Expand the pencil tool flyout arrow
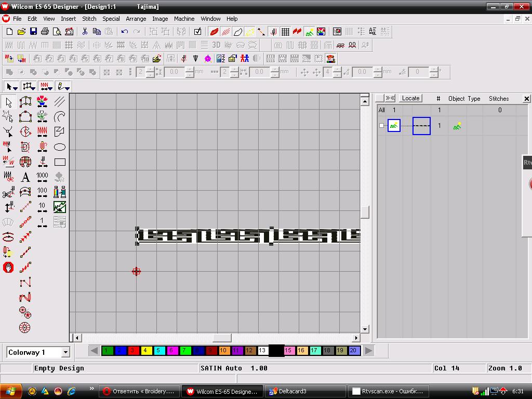 [67, 87]
